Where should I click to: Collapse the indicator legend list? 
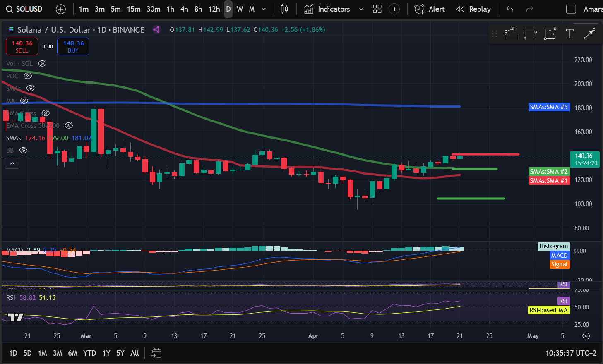click(12, 164)
